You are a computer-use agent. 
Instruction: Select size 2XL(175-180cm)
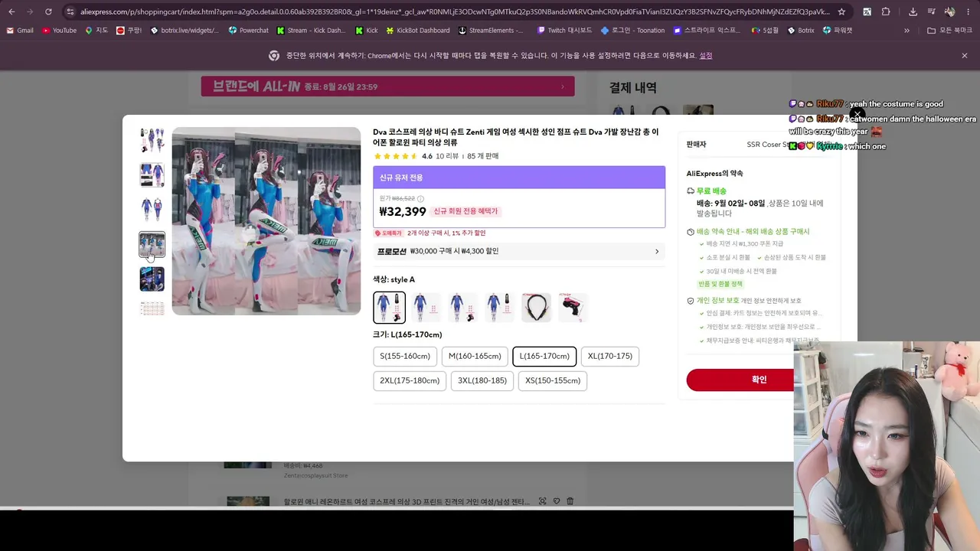tap(410, 380)
